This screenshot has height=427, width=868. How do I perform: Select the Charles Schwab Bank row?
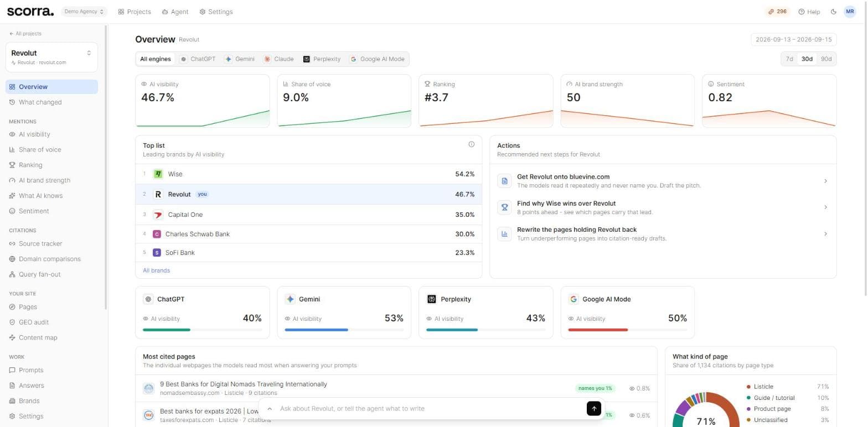[x=309, y=234]
